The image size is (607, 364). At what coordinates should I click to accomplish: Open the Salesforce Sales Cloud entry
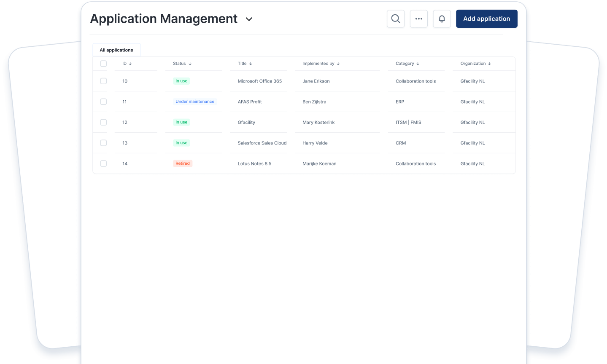262,143
